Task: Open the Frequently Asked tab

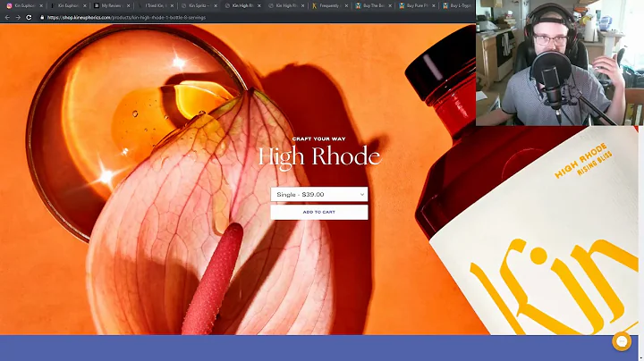Action: coord(329,5)
